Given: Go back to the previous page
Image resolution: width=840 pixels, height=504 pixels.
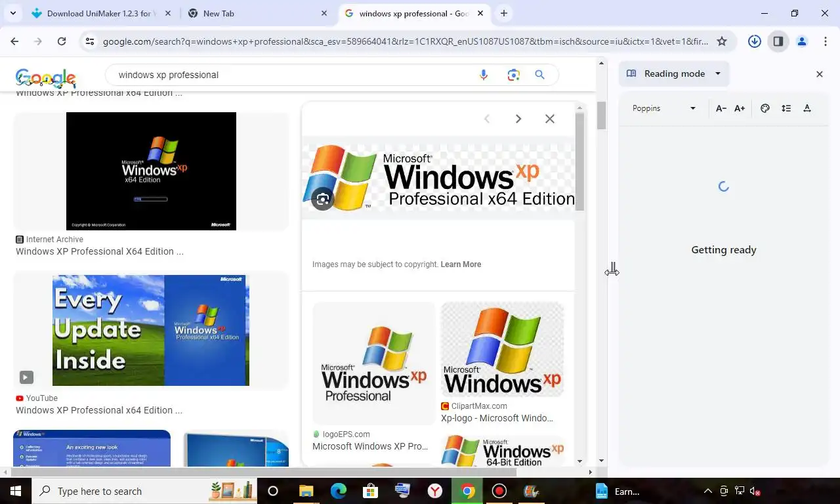Looking at the screenshot, I should click(x=14, y=41).
